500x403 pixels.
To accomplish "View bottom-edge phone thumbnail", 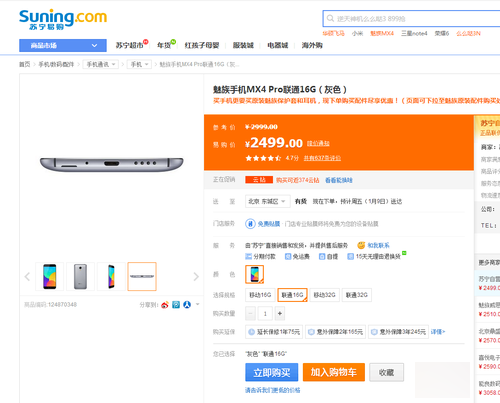I will [x=142, y=276].
